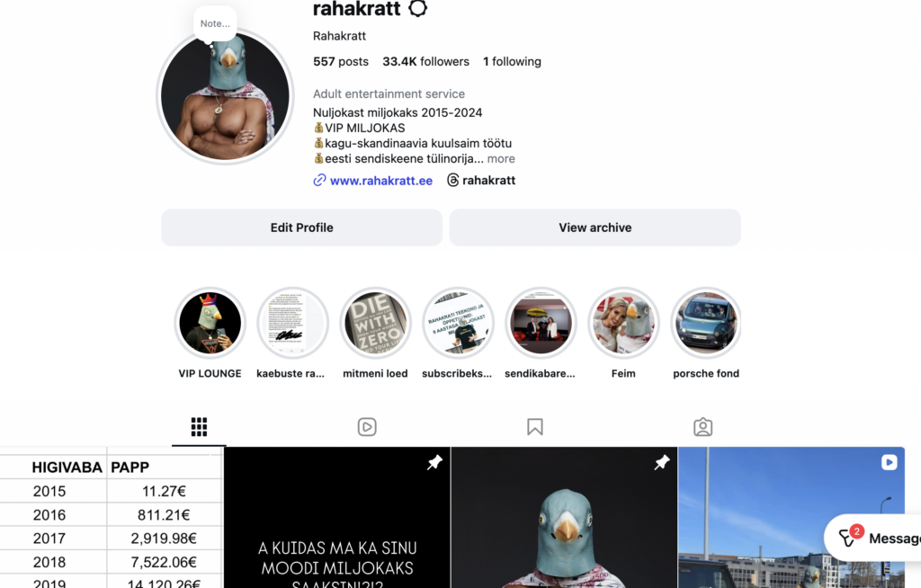Open the VIP LOUNGE story highlight
The width and height of the screenshot is (921, 588).
click(210, 323)
